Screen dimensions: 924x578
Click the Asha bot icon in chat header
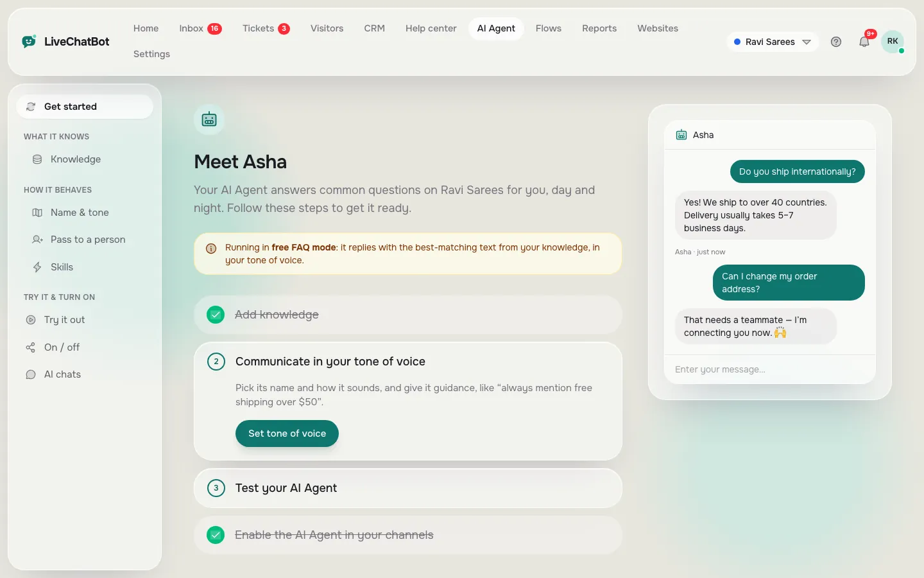[681, 135]
